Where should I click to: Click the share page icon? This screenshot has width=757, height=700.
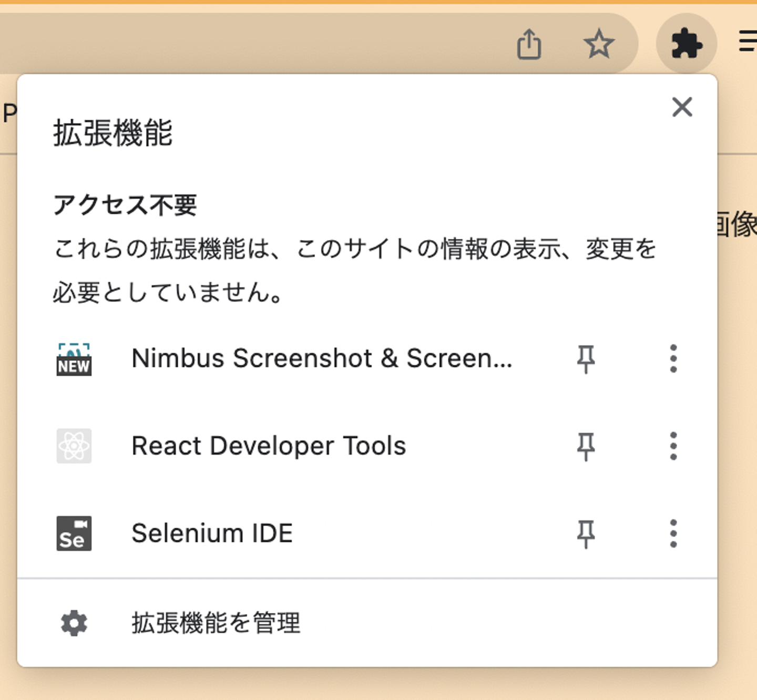pyautogui.click(x=529, y=44)
